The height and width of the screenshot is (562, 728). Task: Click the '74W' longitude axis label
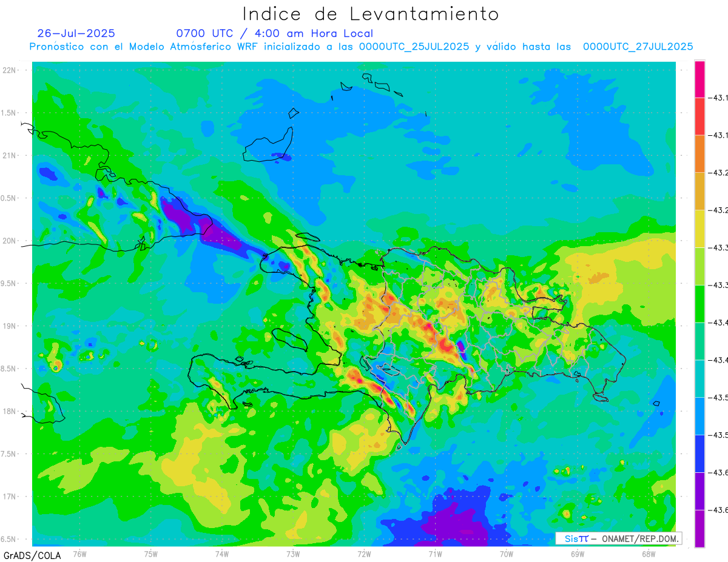point(222,554)
